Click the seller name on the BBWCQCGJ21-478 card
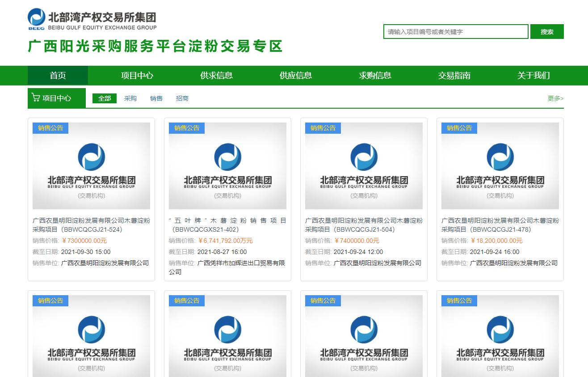The image size is (588, 377). click(514, 263)
